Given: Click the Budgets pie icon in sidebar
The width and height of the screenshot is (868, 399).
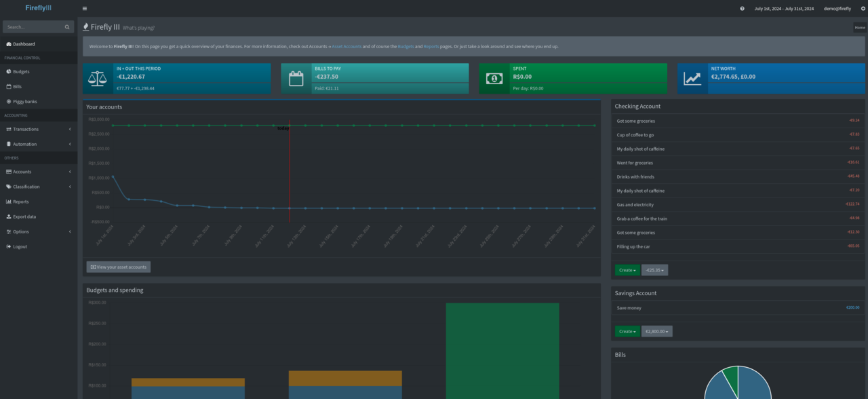Looking at the screenshot, I should point(9,71).
